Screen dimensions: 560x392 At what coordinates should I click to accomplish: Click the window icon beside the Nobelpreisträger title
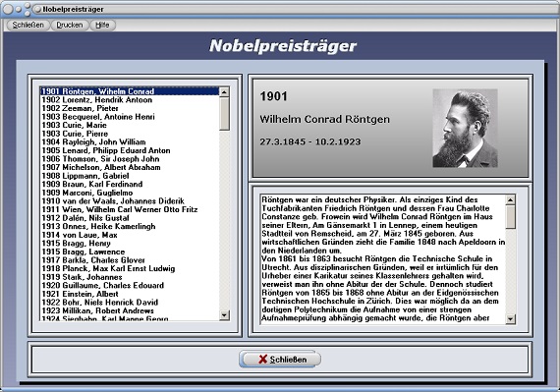point(37,9)
